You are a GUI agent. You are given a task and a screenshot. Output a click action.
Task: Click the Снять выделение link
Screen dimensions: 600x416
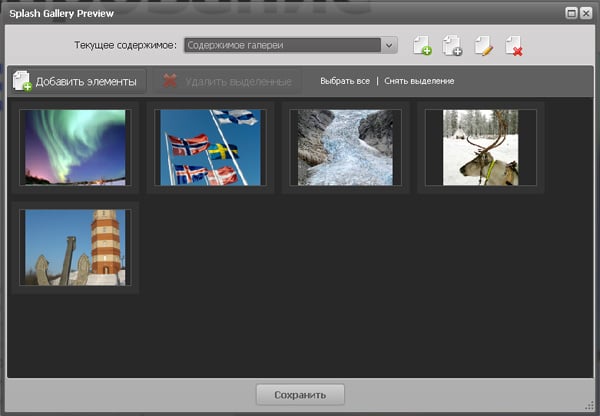click(x=419, y=80)
